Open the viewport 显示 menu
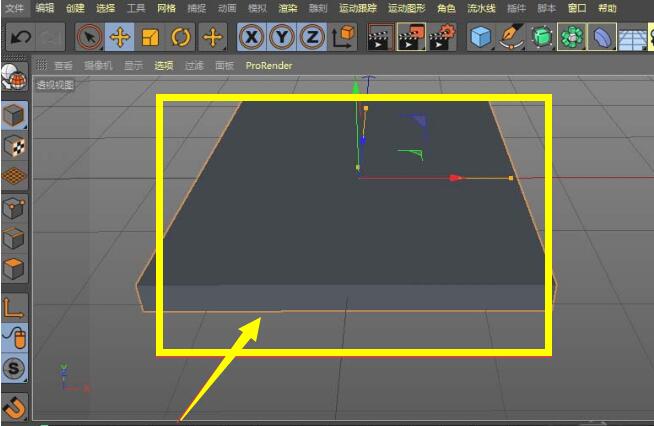Image resolution: width=654 pixels, height=426 pixels. point(133,66)
